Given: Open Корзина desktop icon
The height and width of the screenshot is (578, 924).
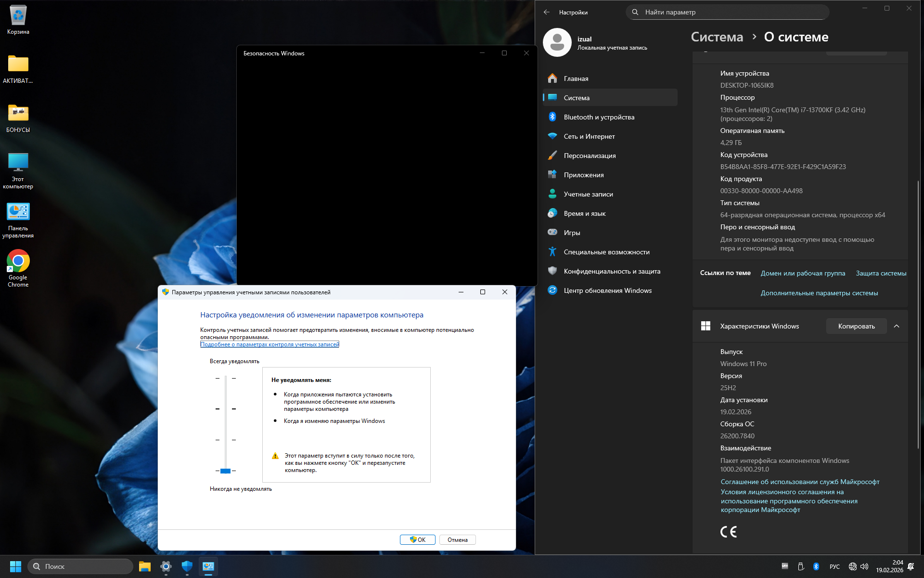Looking at the screenshot, I should (x=18, y=19).
